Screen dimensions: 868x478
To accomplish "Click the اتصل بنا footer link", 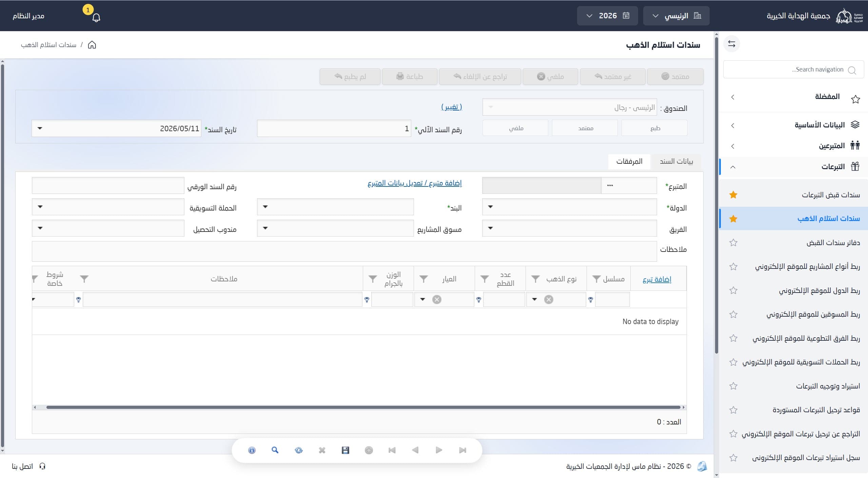I will coord(29,466).
